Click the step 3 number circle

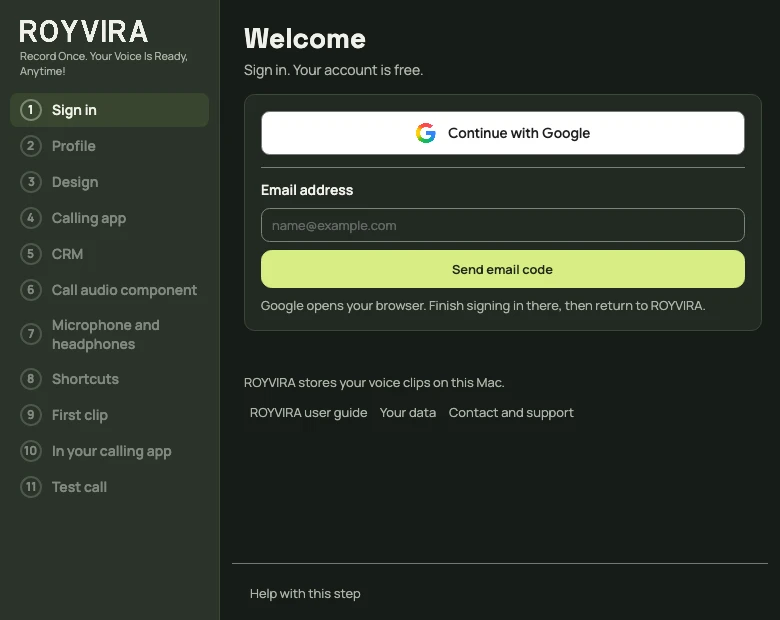31,182
